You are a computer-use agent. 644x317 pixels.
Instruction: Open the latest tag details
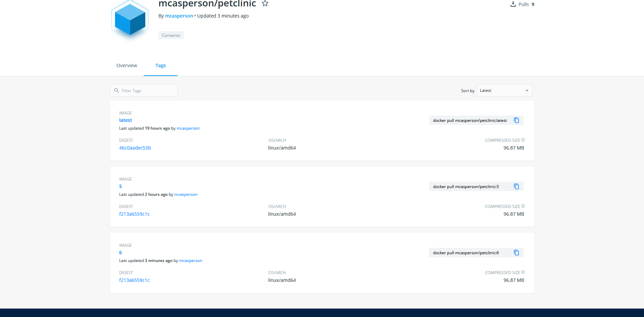pyautogui.click(x=125, y=120)
